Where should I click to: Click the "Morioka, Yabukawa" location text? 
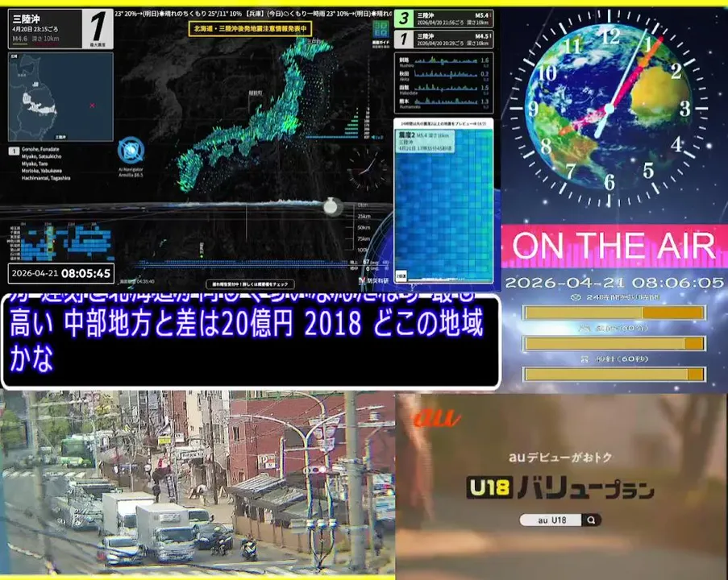tap(41, 171)
